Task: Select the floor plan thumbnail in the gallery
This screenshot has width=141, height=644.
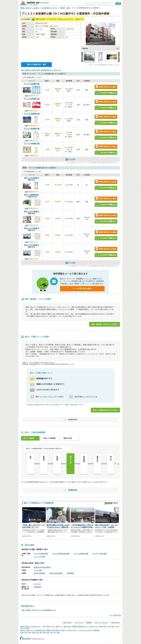Action: [x=100, y=57]
